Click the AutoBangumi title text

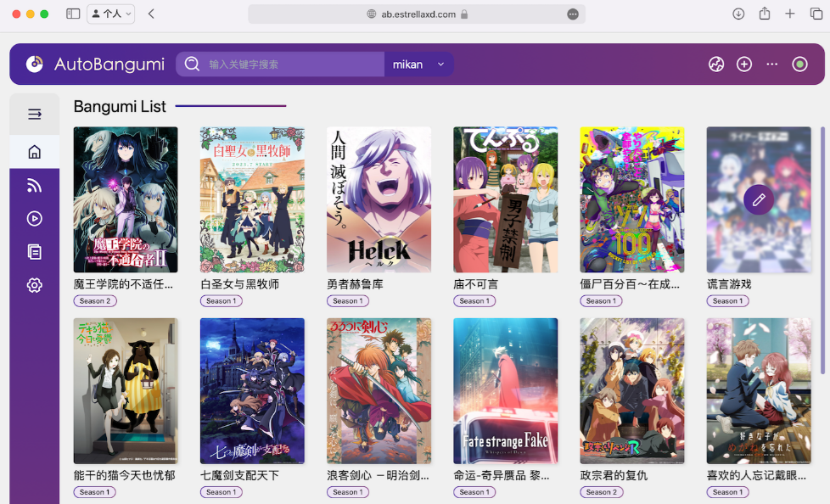pyautogui.click(x=109, y=64)
